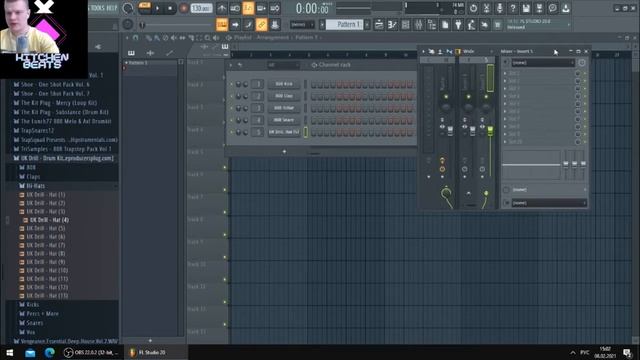
Task: Toggle wait for input before recording icon
Action: [x=235, y=8]
